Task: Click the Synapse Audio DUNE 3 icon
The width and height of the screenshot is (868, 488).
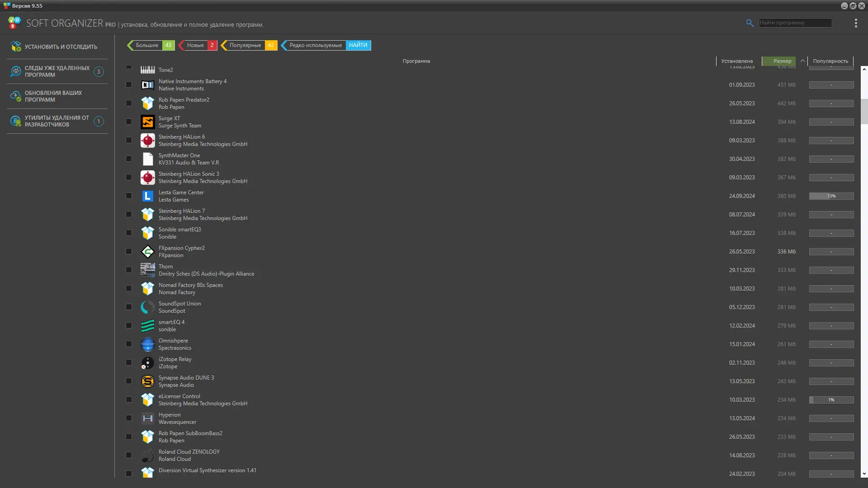Action: click(x=147, y=381)
